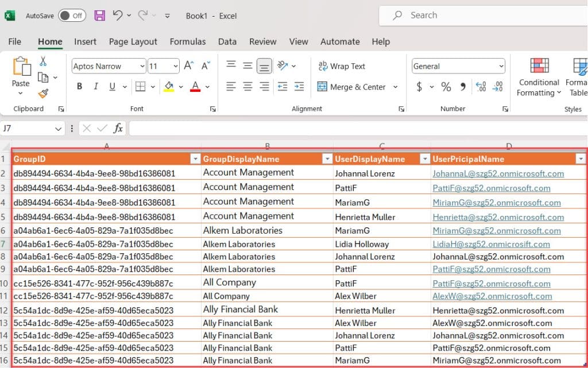
Task: Open the Automate tab
Action: point(340,41)
